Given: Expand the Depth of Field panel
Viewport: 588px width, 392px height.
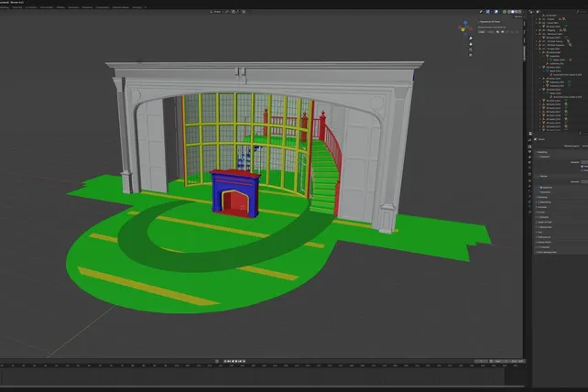Looking at the screenshot, I should 544,222.
